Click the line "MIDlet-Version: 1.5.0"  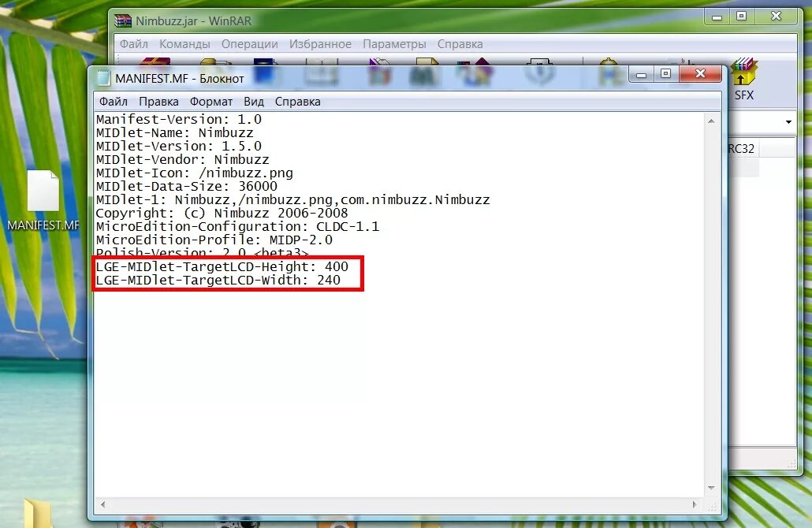tap(179, 146)
